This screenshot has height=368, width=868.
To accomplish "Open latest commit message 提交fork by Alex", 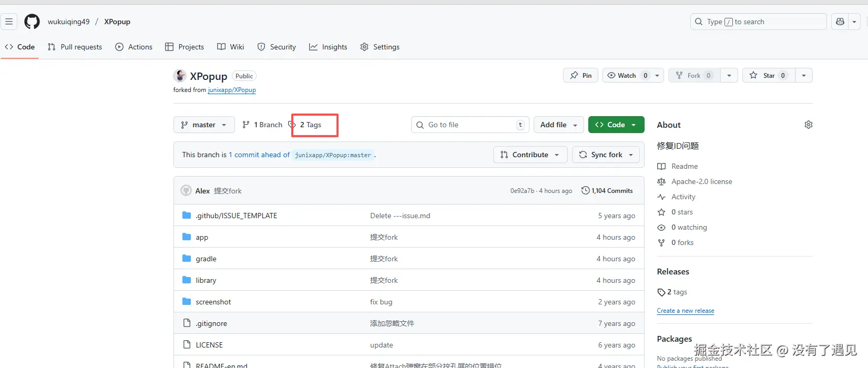I will (x=228, y=191).
